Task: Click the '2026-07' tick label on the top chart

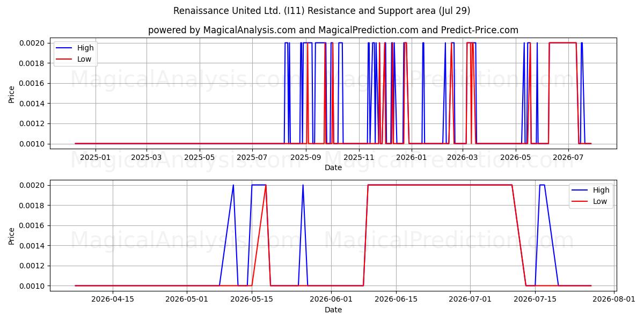Action: click(568, 157)
